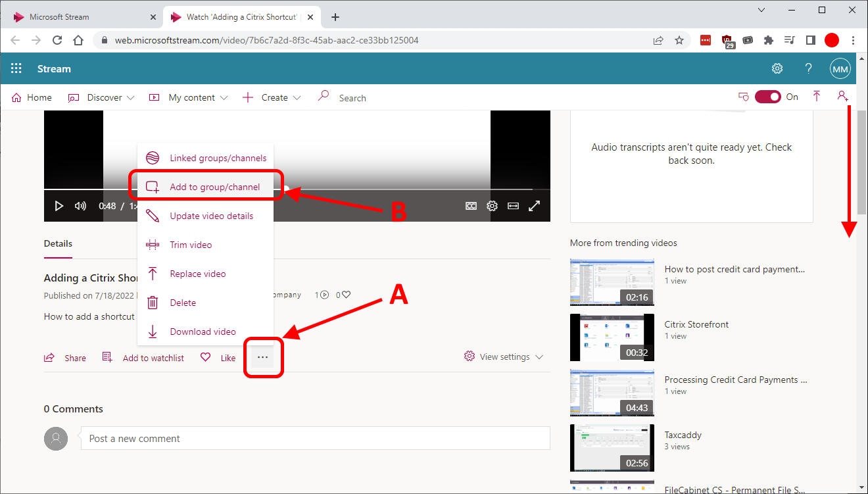The height and width of the screenshot is (494, 868).
Task: Open the Chrome tab search chevron
Action: [761, 10]
